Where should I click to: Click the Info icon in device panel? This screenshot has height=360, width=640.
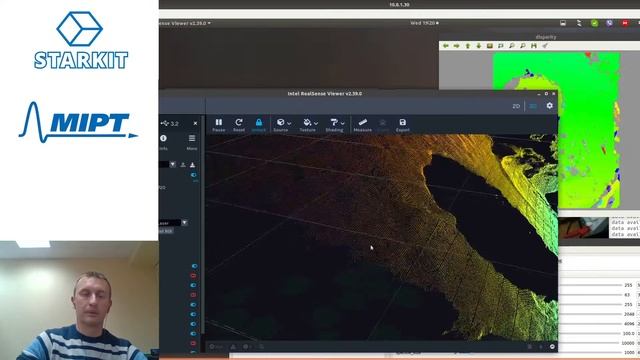pyautogui.click(x=163, y=138)
